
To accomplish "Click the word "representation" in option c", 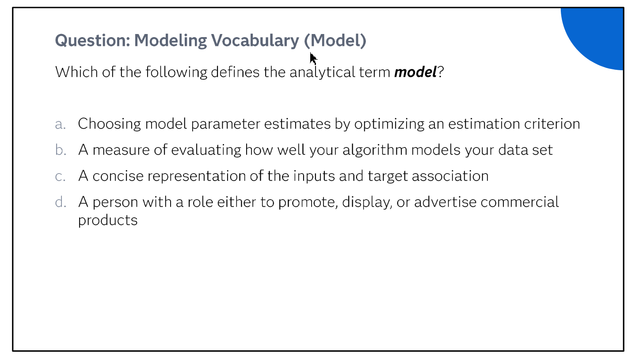I will click(197, 176).
